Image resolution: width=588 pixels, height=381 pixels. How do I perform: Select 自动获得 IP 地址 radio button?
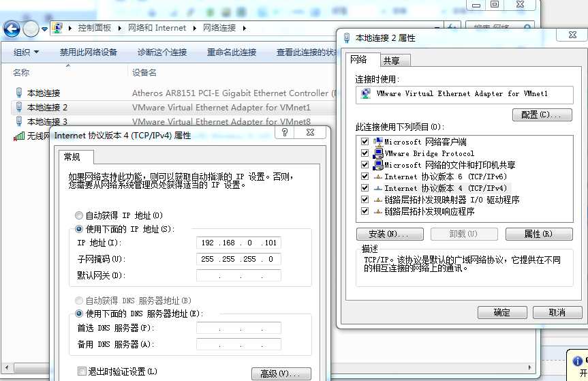tap(79, 215)
